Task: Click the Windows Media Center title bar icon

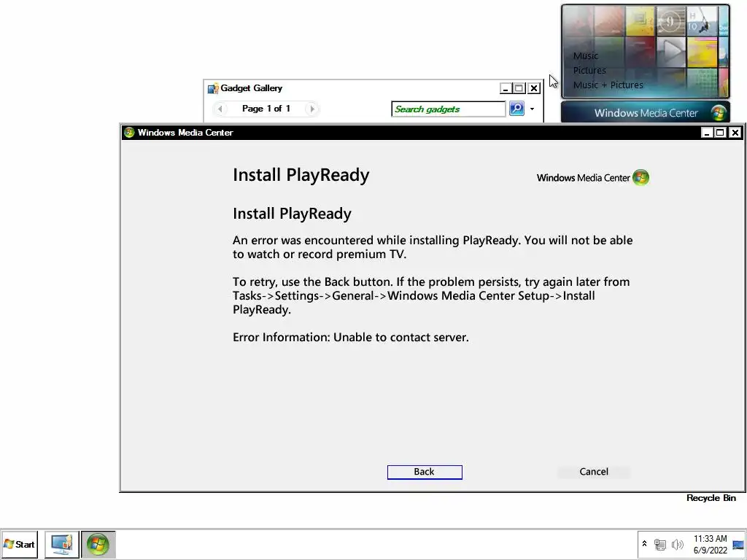Action: [x=129, y=133]
